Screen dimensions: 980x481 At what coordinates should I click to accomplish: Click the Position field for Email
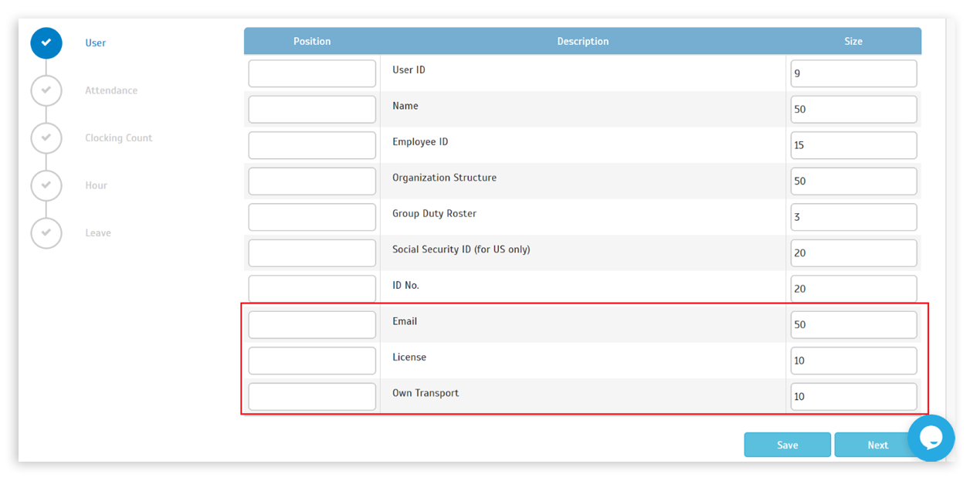(x=312, y=325)
